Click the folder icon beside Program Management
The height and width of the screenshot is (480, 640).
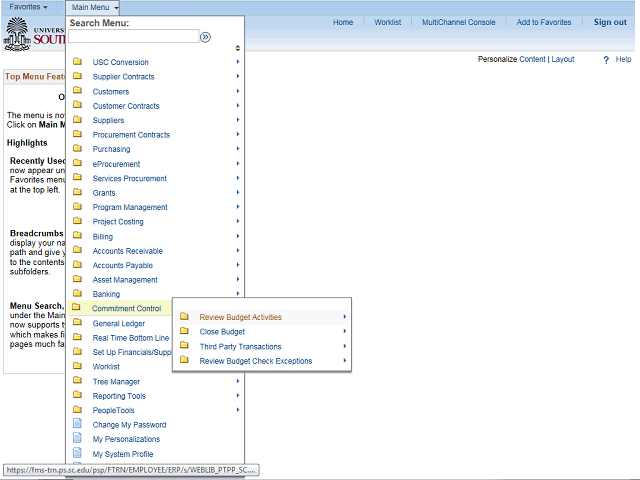(x=77, y=207)
